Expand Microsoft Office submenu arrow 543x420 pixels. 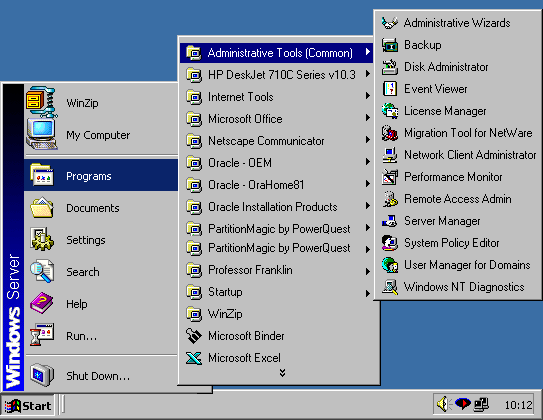pos(368,118)
